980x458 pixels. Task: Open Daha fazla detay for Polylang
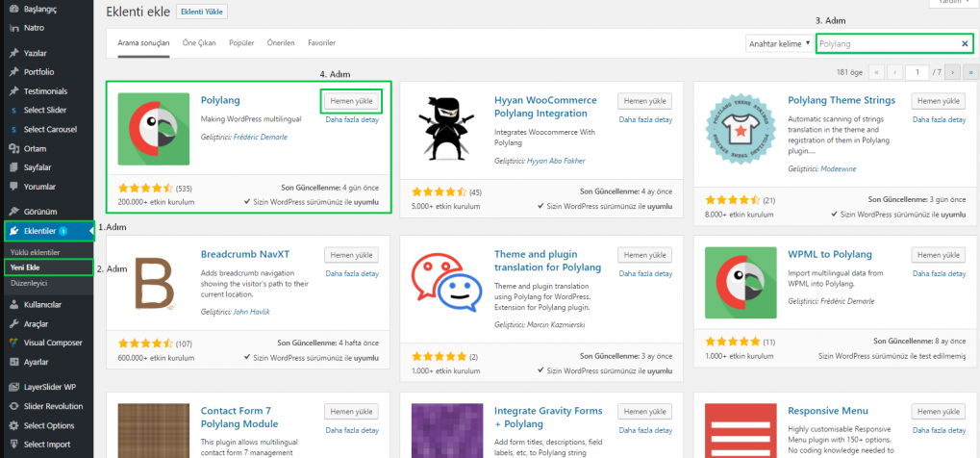[352, 119]
